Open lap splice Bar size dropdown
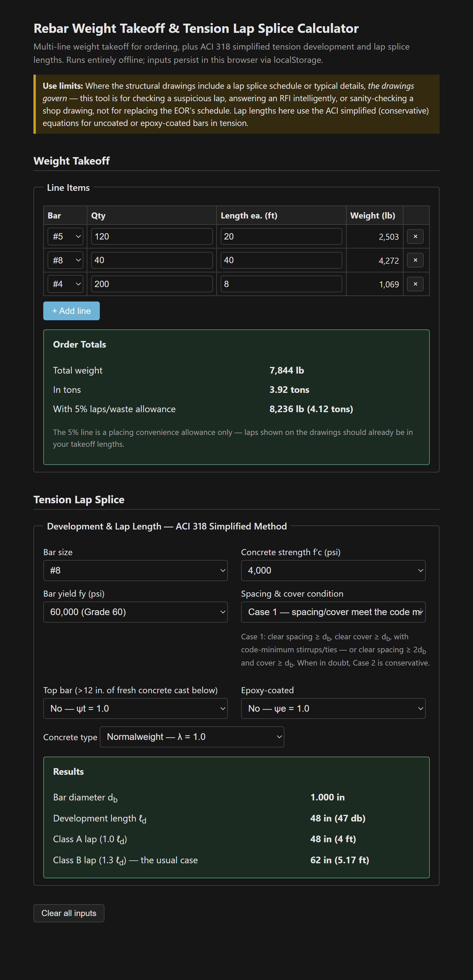The image size is (473, 980). (x=136, y=570)
